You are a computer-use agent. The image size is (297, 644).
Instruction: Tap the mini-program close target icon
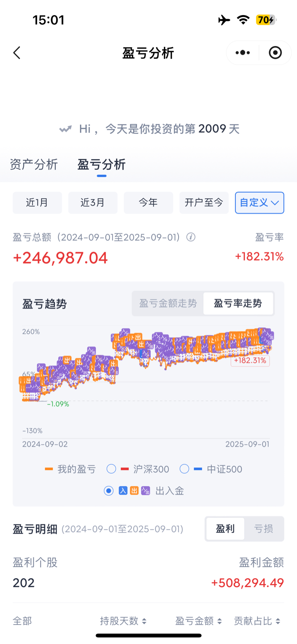click(x=275, y=53)
